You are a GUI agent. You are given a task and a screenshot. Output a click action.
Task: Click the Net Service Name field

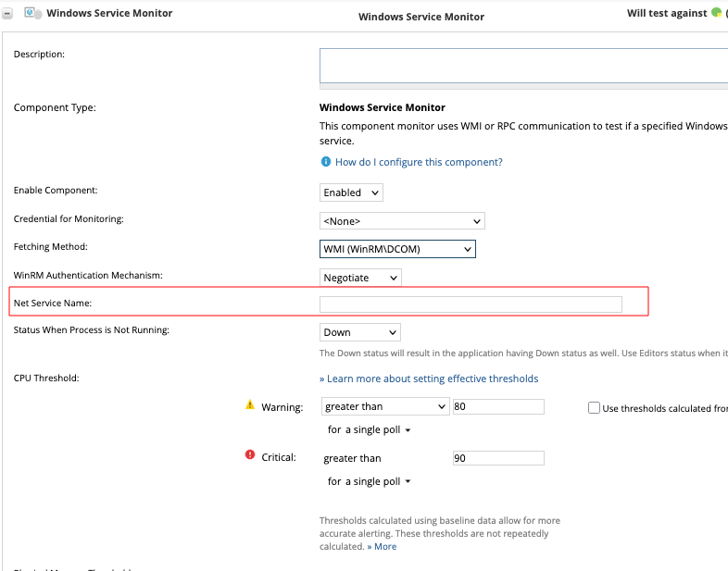point(471,304)
